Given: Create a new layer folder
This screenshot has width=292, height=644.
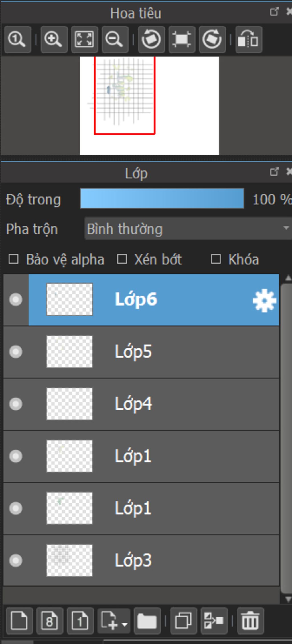Looking at the screenshot, I should (147, 621).
